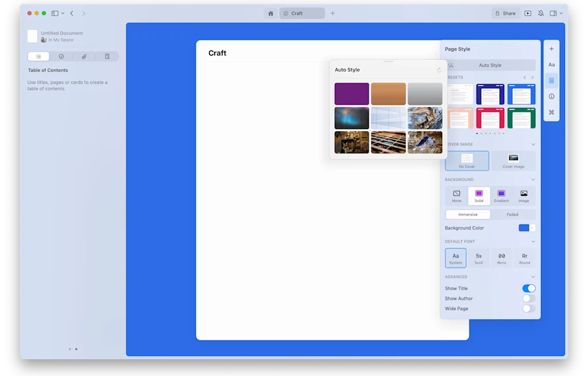Open the right panel layout dropdown chevron
Viewport: 588px width, 376px height.
pos(561,13)
